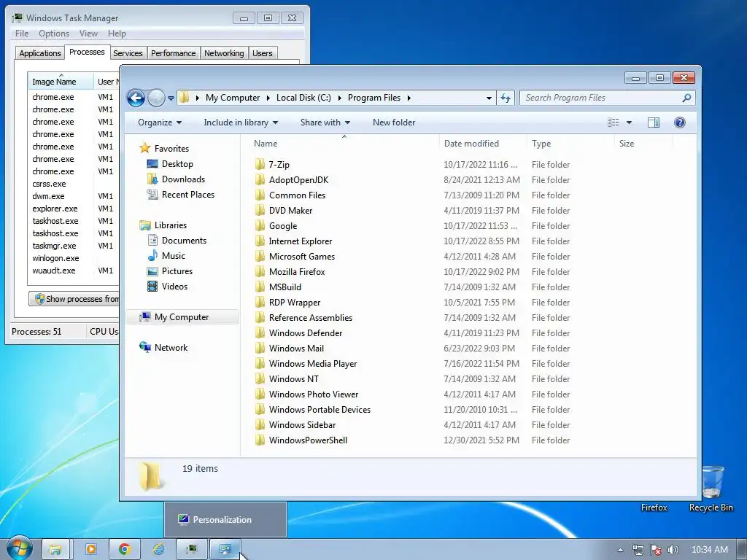Open Recent Places in navigation pane
The height and width of the screenshot is (560, 747).
[188, 194]
